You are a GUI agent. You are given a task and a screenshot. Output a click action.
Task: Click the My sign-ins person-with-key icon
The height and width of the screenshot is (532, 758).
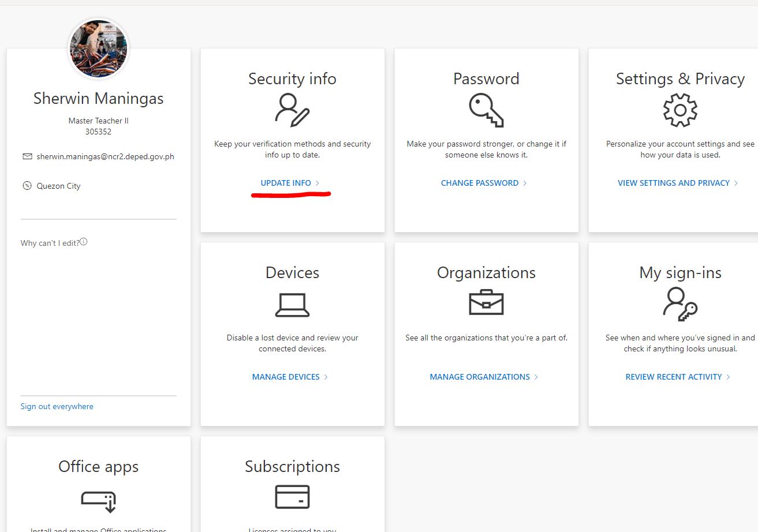(679, 305)
